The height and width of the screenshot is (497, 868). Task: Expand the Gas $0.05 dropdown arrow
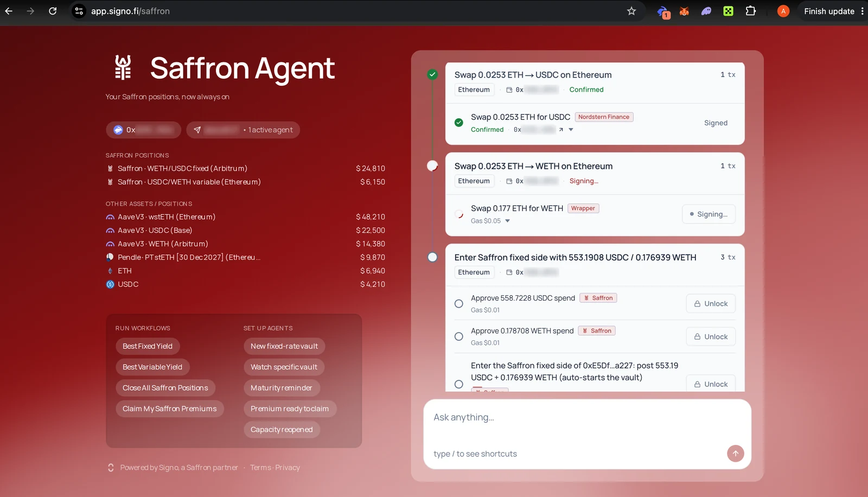click(x=508, y=221)
